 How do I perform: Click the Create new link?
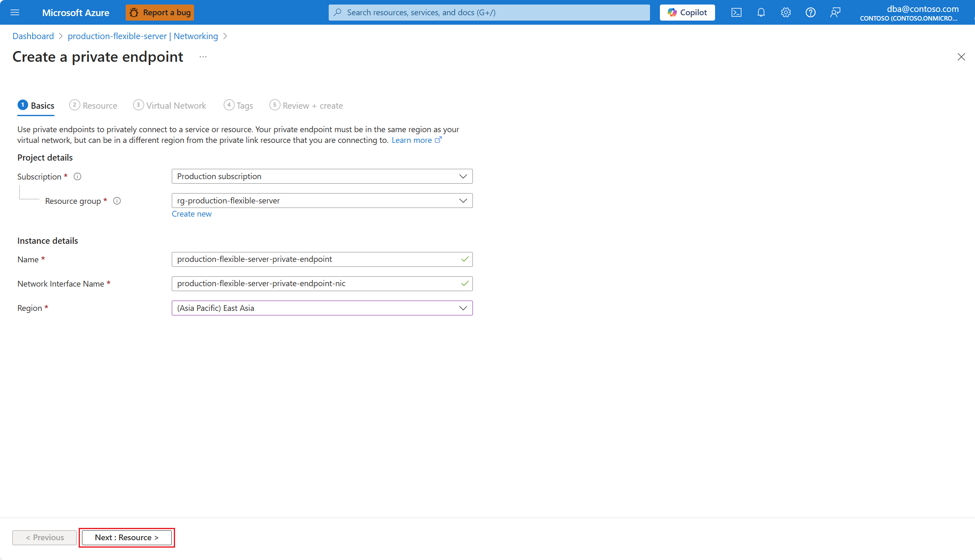point(192,214)
